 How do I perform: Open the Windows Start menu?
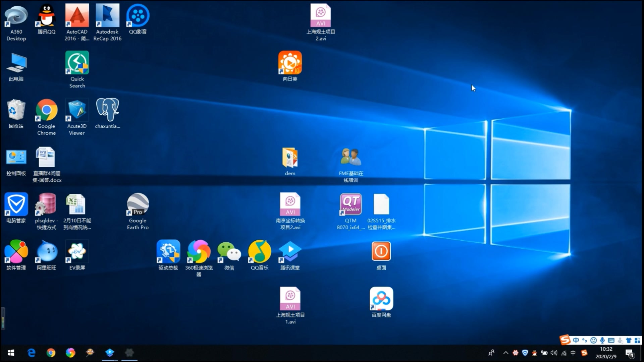(x=11, y=353)
